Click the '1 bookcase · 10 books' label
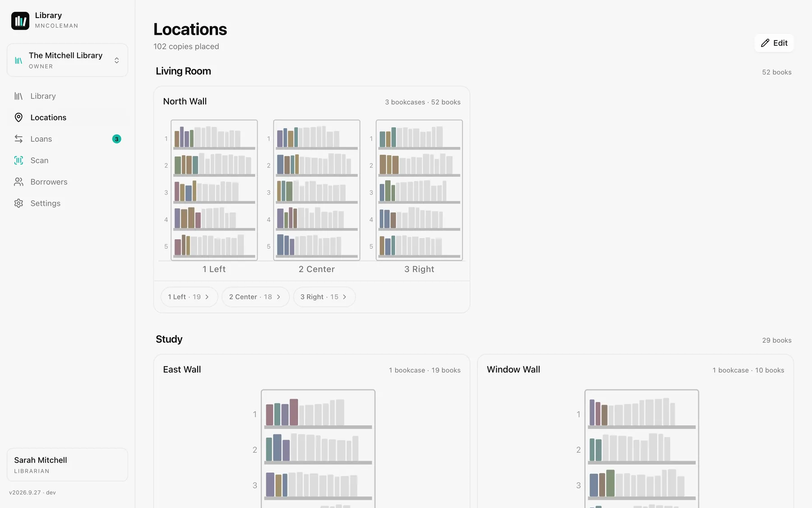The height and width of the screenshot is (508, 812). pos(748,370)
